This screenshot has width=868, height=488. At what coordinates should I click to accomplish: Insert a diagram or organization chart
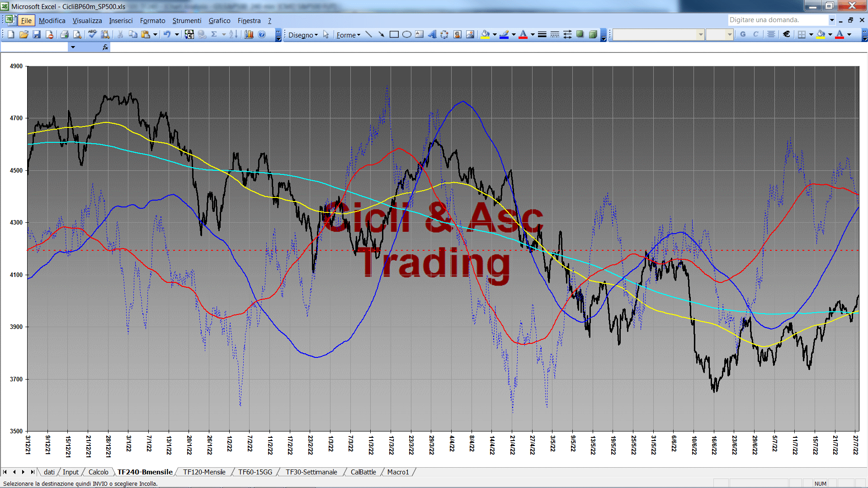(445, 35)
